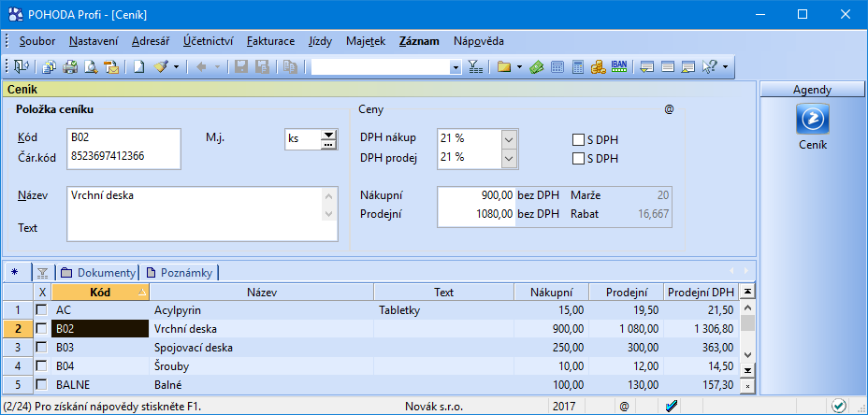This screenshot has width=868, height=415.
Task: Open the DPH prodej rate dropdown
Action: pyautogui.click(x=509, y=159)
